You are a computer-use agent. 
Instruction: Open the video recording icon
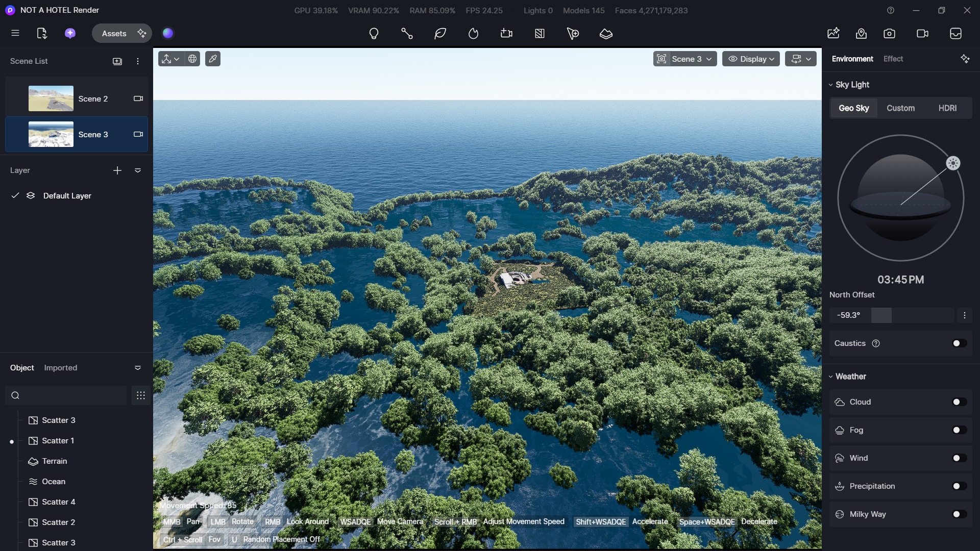click(x=922, y=34)
